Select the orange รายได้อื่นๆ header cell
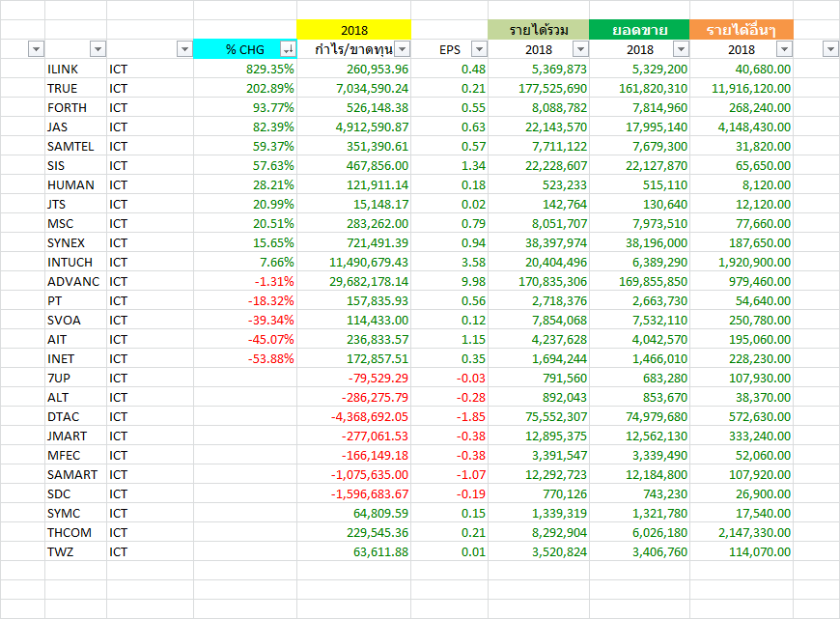 [742, 30]
